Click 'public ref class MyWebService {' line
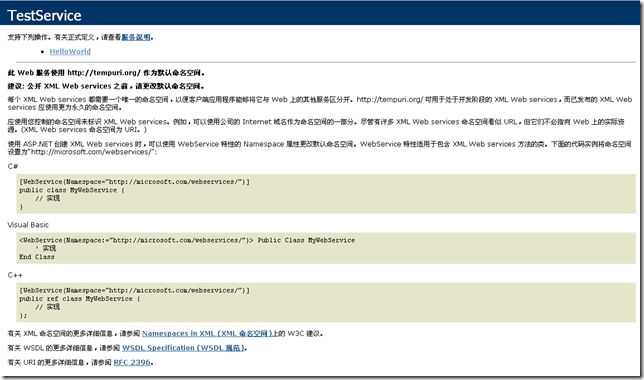 coord(80,299)
